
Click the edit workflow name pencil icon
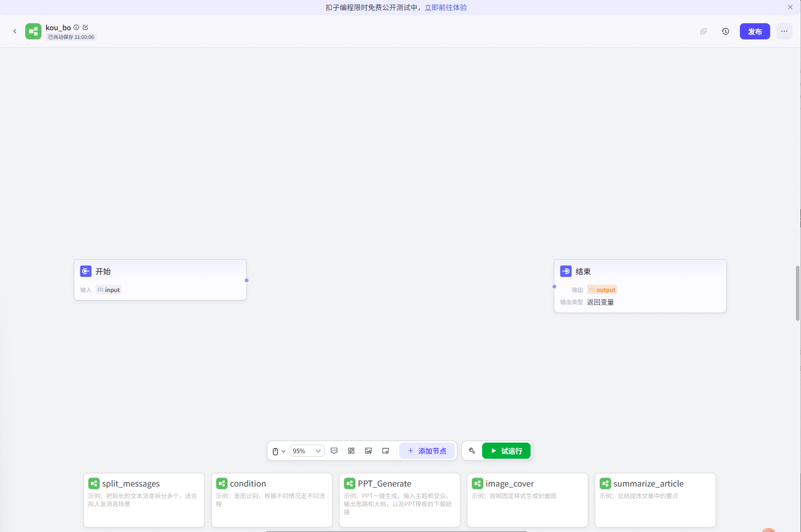tap(85, 27)
